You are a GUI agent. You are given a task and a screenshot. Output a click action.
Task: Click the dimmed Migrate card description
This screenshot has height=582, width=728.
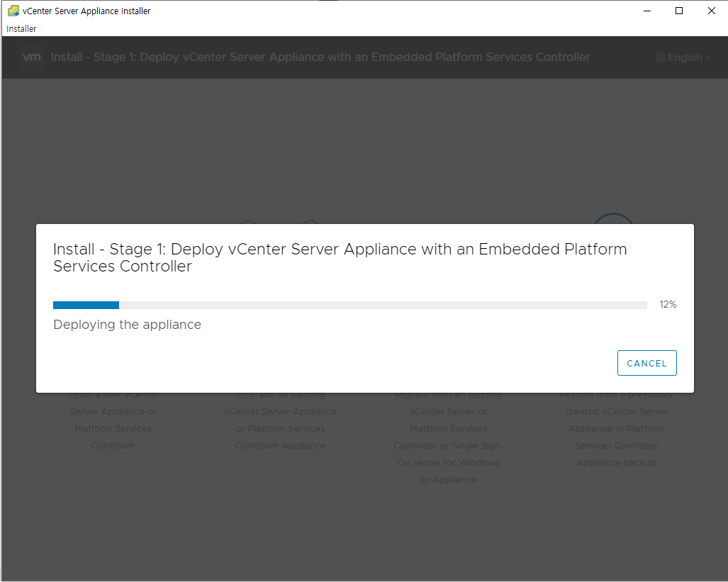point(449,437)
